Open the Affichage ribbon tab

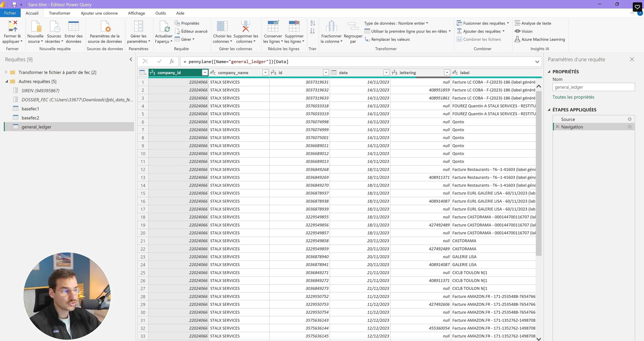coord(136,13)
